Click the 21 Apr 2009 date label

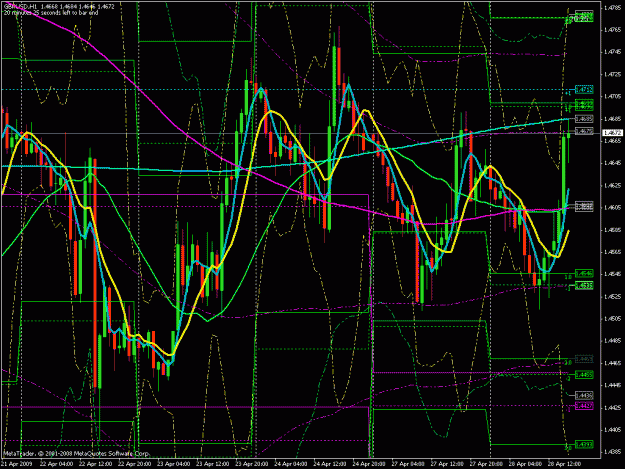tap(18, 464)
